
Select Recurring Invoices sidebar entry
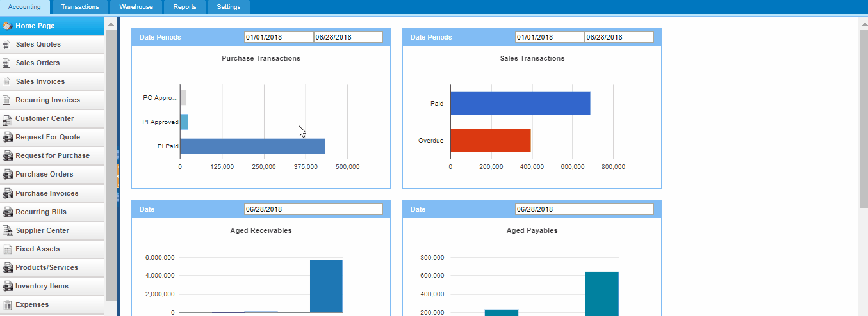click(52, 100)
